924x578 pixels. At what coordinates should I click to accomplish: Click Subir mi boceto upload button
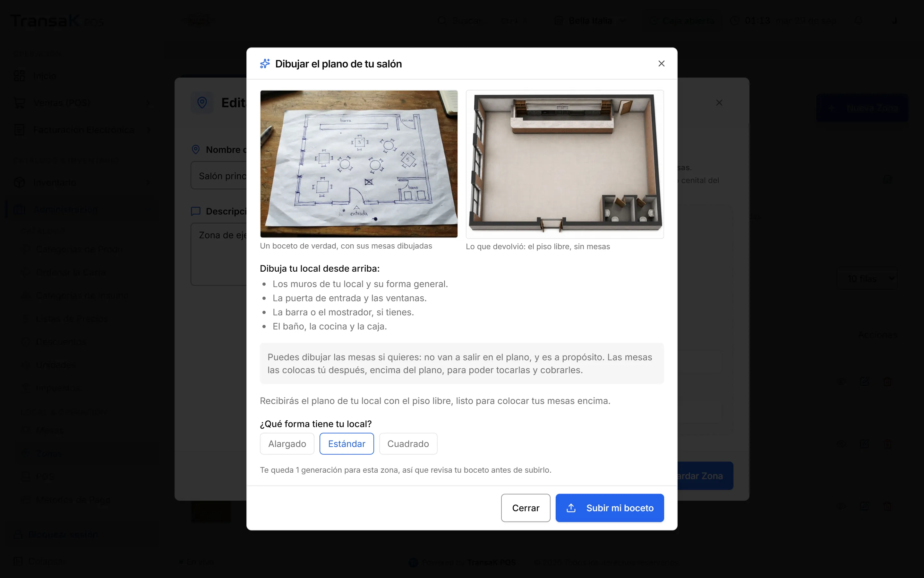(x=609, y=508)
